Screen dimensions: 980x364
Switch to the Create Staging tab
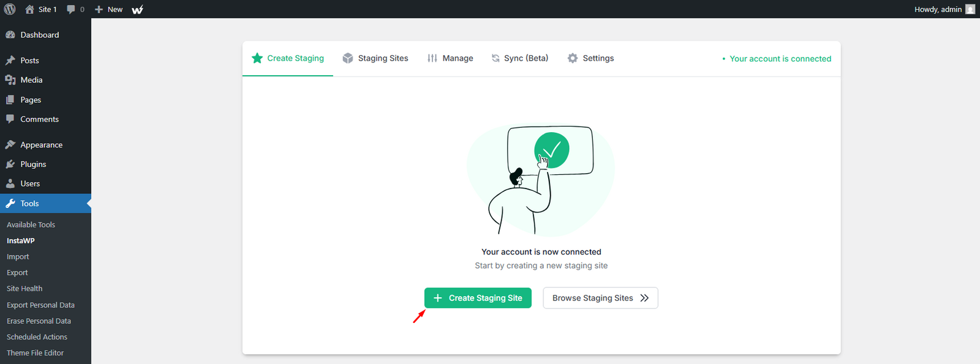[288, 58]
